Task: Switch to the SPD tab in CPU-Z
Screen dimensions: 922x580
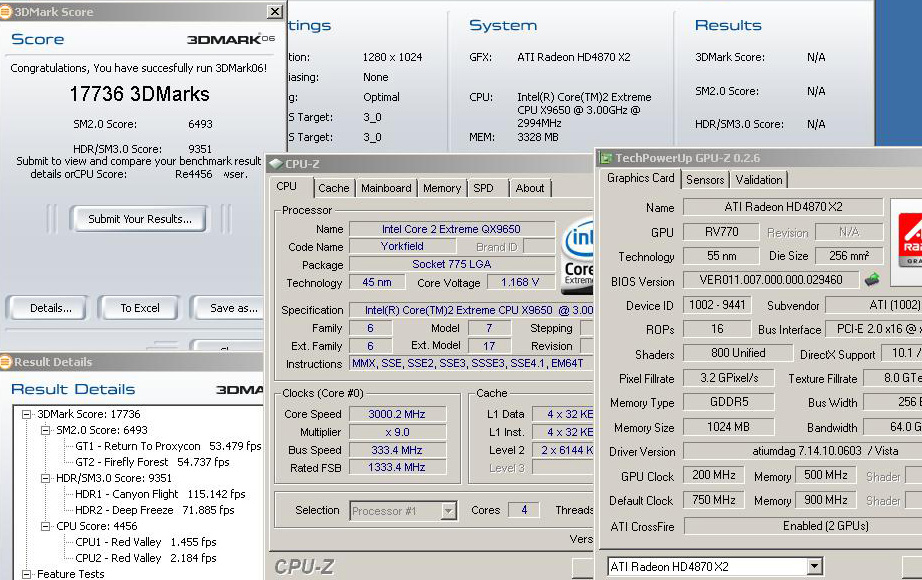Action: point(483,188)
